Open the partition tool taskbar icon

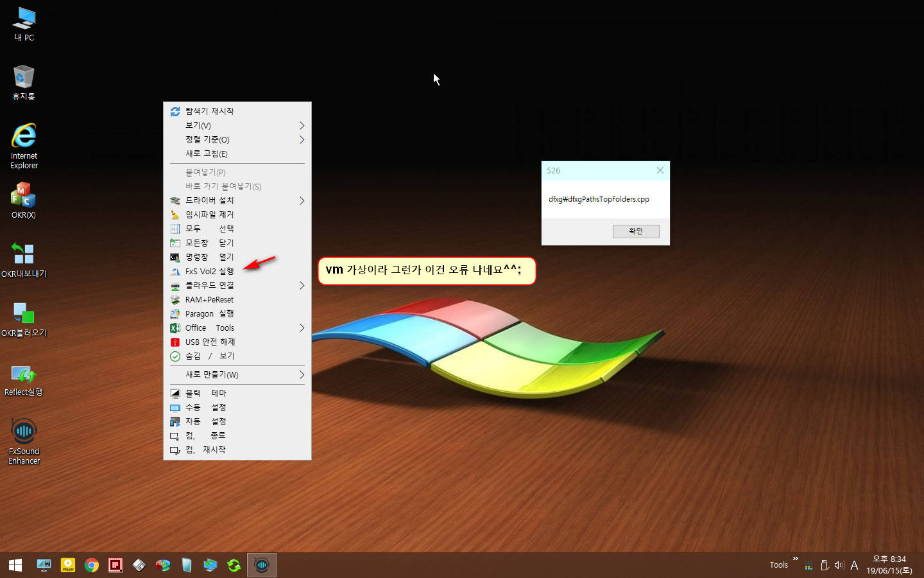pos(163,565)
